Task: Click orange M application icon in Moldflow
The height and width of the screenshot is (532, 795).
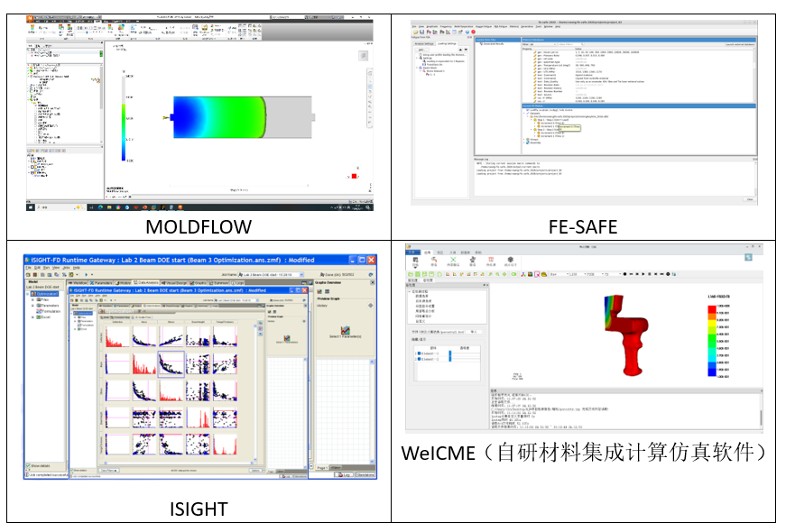Action: pyautogui.click(x=30, y=18)
